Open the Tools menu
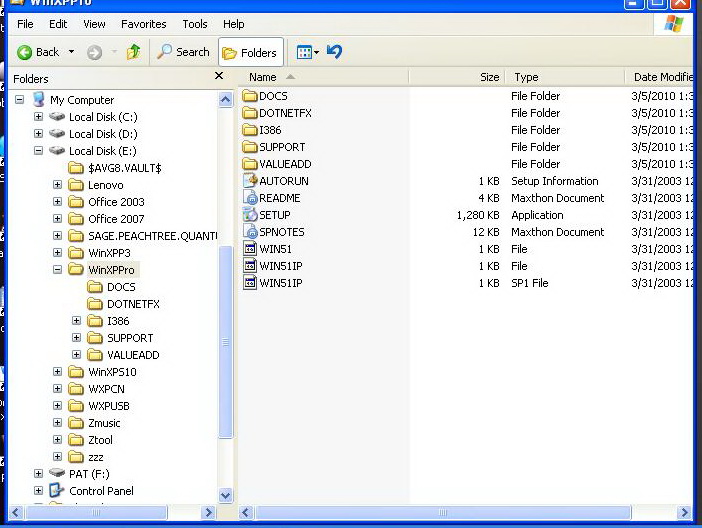Viewport: 702px width, 528px height. point(195,24)
